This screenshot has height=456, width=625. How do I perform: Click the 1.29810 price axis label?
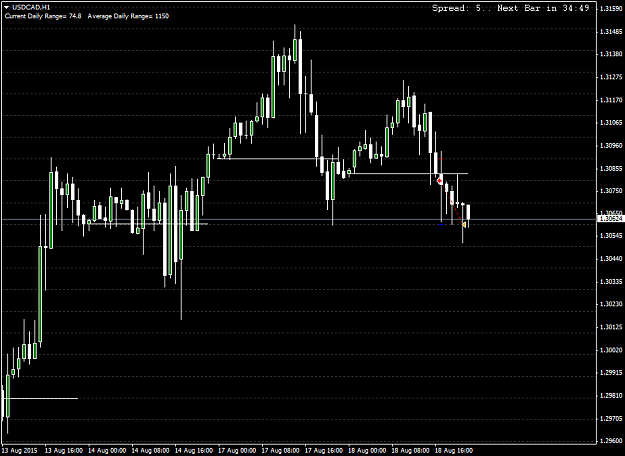tap(610, 396)
